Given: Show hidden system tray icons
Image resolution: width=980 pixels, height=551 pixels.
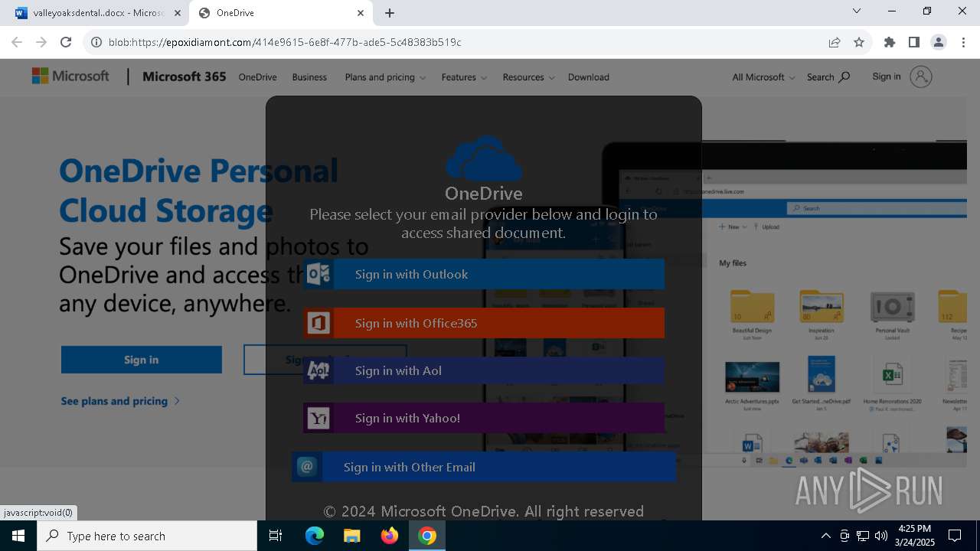Looking at the screenshot, I should coord(825,536).
